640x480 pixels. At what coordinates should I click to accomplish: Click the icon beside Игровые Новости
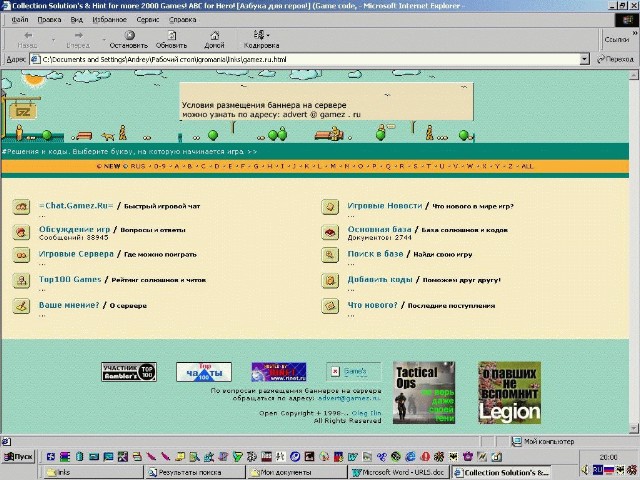pos(330,207)
